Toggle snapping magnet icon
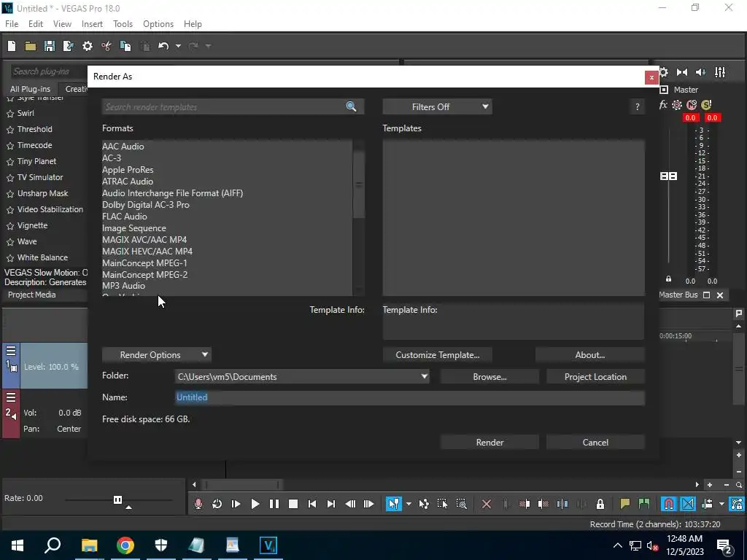Viewport: 747px width, 560px height. (669, 504)
